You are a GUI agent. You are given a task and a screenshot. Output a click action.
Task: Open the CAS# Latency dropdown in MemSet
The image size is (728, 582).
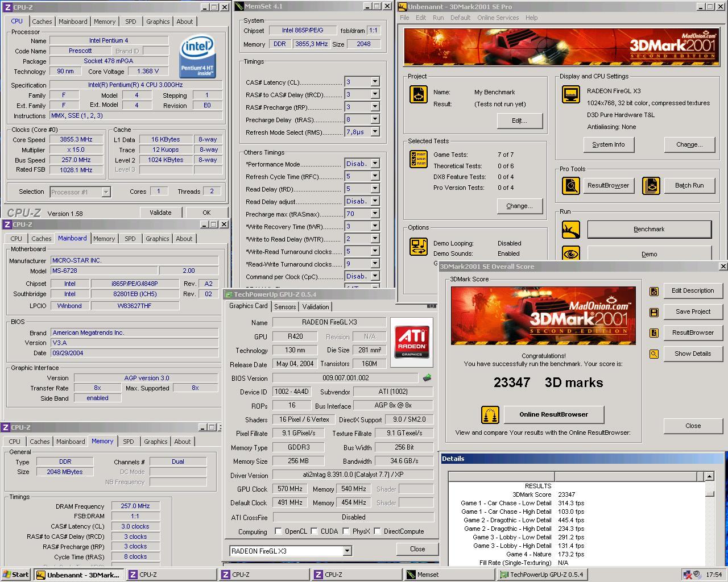pos(375,82)
